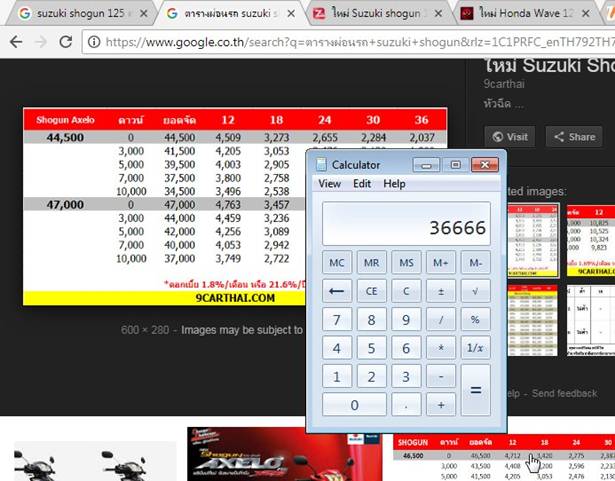The width and height of the screenshot is (615, 481).
Task: Click the plus-minus sign key
Action: [x=440, y=291]
